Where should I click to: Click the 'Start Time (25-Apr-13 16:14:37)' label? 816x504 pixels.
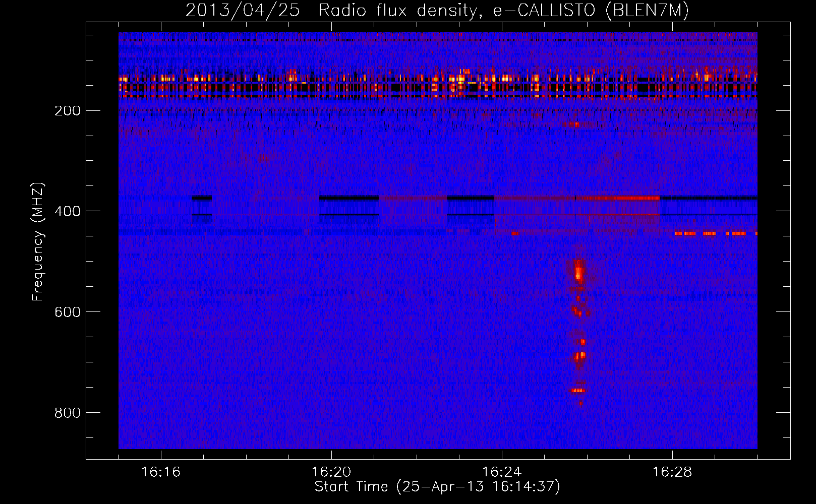point(437,487)
